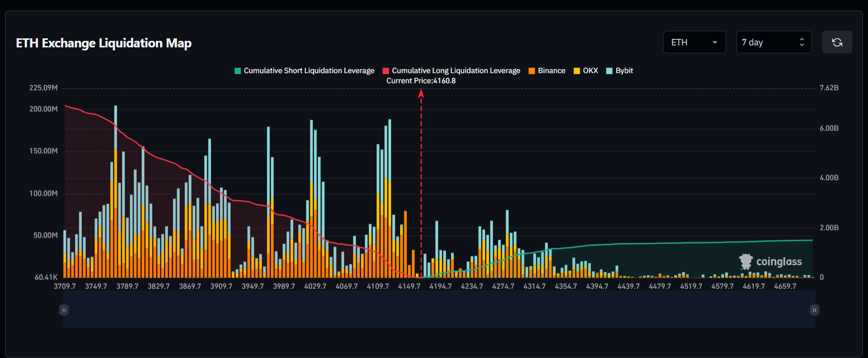Click the ETH Exchange Liquidation Map title
This screenshot has width=868, height=358.
pyautogui.click(x=103, y=43)
